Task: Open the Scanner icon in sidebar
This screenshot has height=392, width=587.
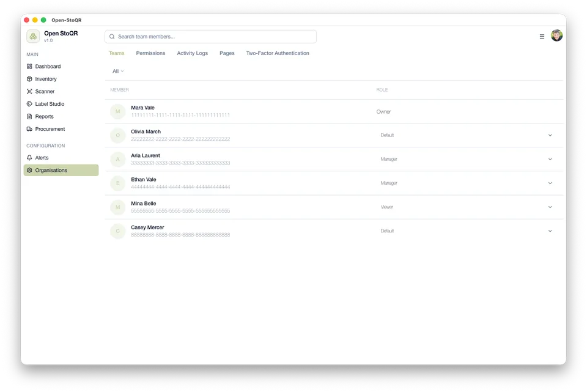Action: (x=29, y=91)
